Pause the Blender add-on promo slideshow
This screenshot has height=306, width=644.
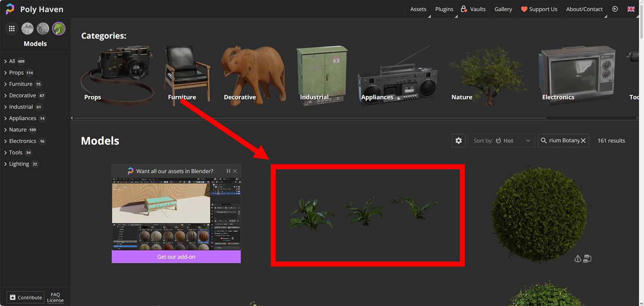tap(228, 171)
